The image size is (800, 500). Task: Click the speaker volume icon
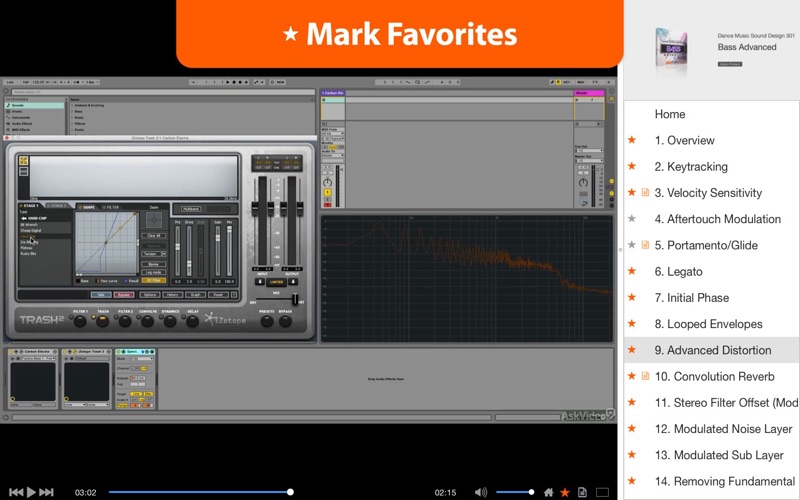[480, 492]
